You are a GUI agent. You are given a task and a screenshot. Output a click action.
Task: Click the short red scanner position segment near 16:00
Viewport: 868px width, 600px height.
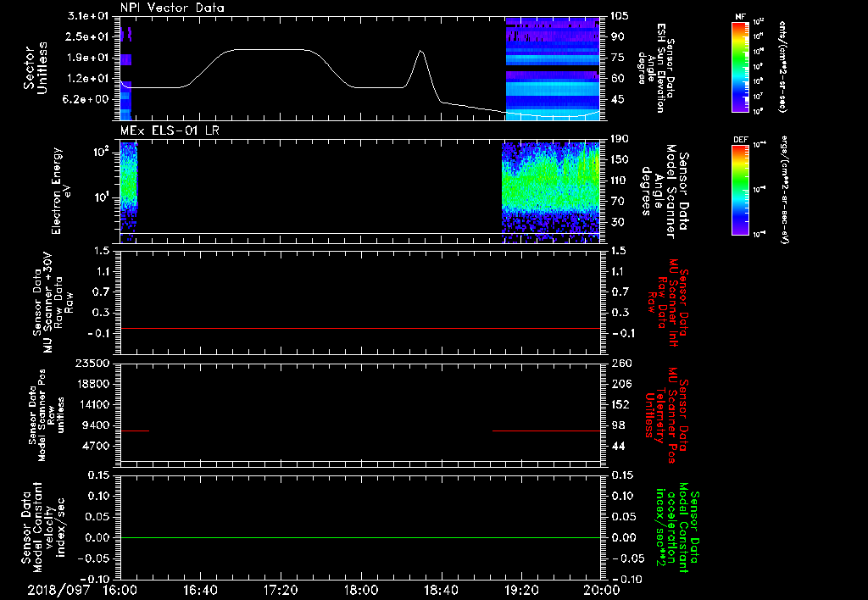(x=135, y=431)
